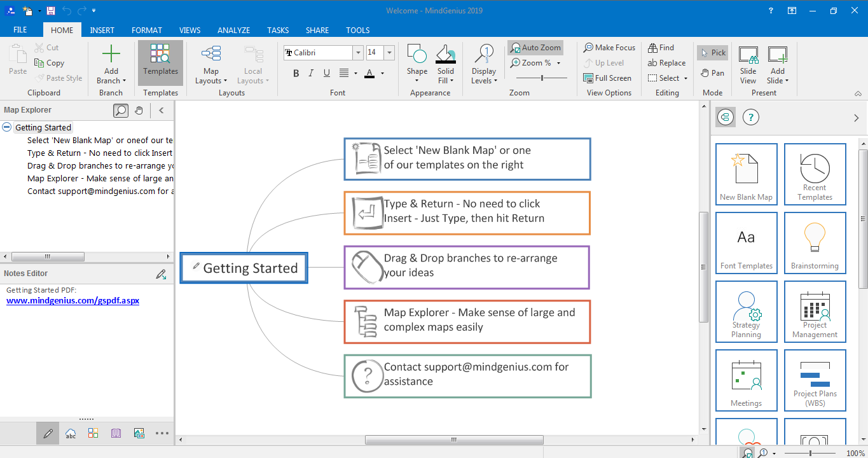
Task: Open the Project Management templates
Action: [815, 311]
